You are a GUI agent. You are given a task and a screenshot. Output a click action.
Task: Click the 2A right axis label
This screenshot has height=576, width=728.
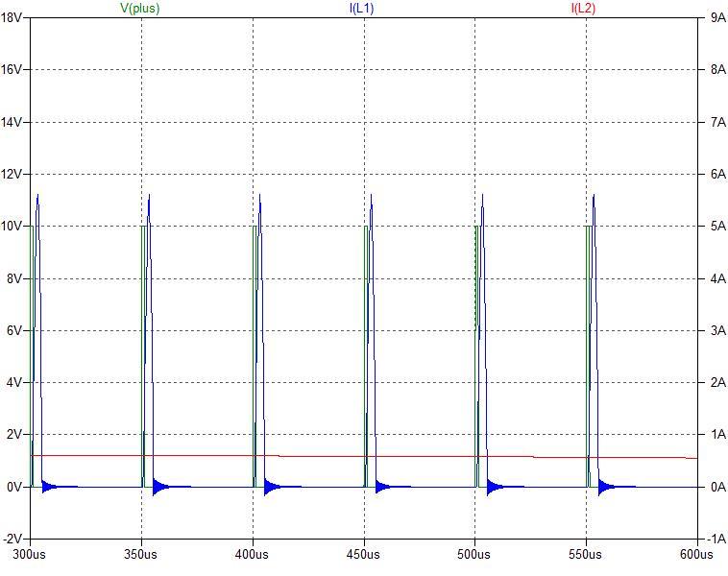tap(717, 382)
